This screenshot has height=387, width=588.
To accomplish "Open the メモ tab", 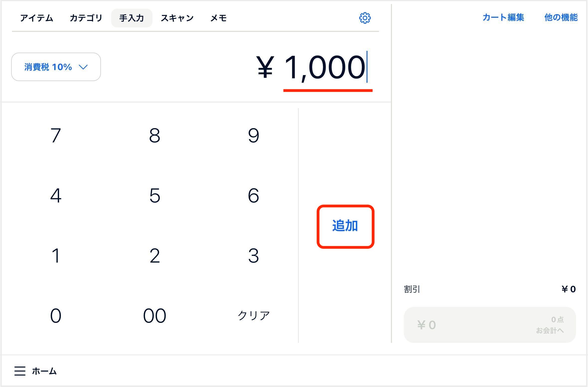I will click(x=219, y=18).
